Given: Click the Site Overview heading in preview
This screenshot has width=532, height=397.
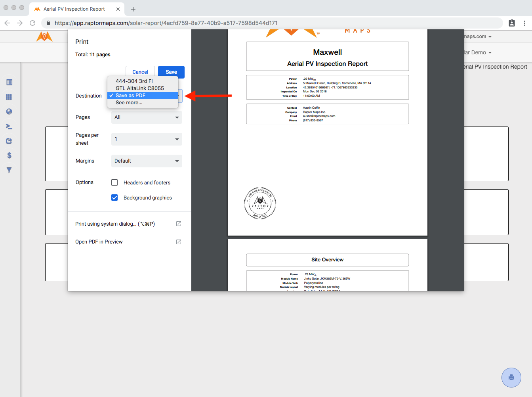Looking at the screenshot, I should [x=328, y=260].
